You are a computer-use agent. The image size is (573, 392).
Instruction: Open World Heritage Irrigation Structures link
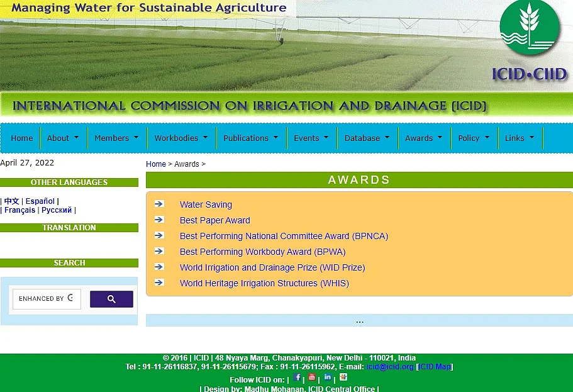tap(264, 283)
